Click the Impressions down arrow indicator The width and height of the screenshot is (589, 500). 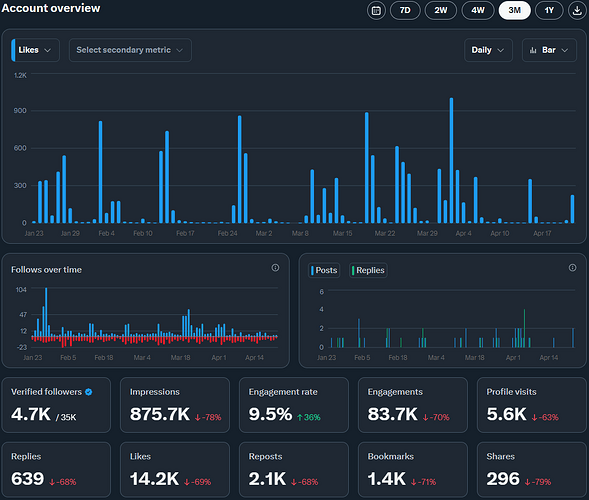tap(198, 417)
